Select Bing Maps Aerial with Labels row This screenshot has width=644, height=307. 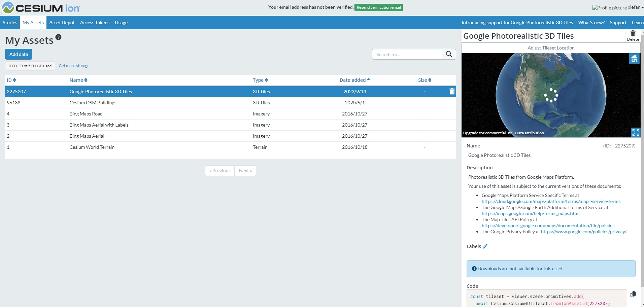coord(230,125)
